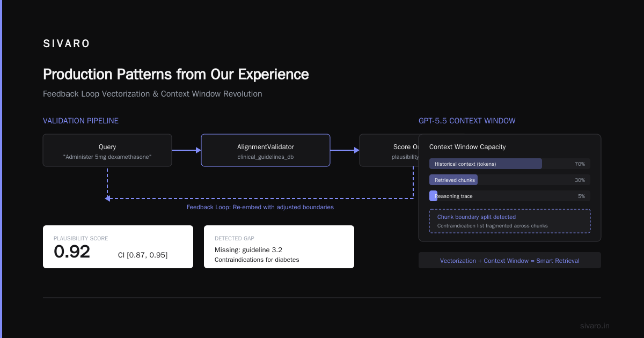Open the sivaro.in link
The image size is (644, 338).
595,326
